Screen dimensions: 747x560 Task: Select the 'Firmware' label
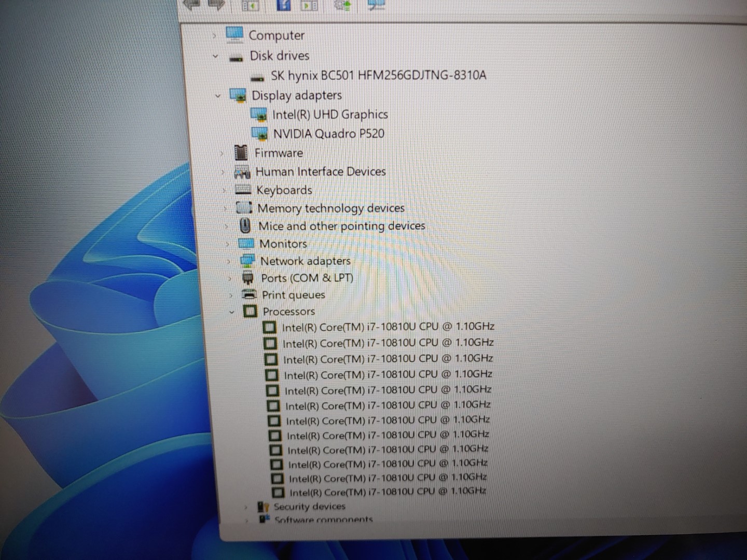pyautogui.click(x=279, y=153)
